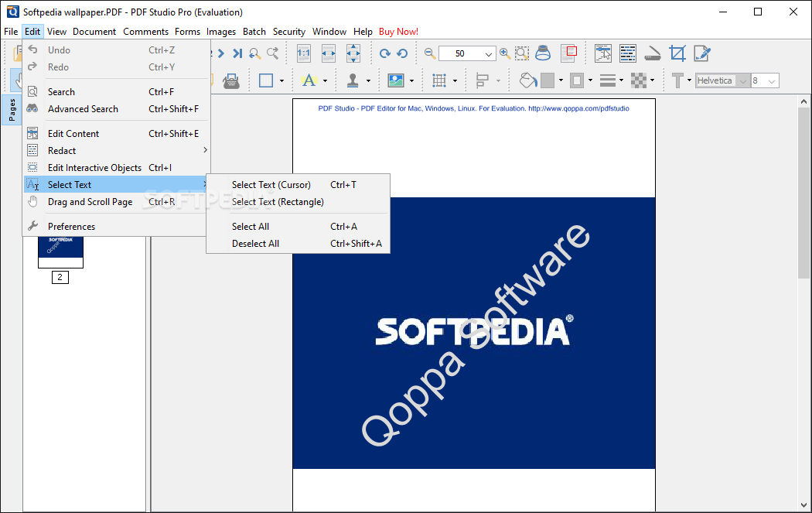
Task: Open the pan and zoom window tool
Action: (x=568, y=53)
